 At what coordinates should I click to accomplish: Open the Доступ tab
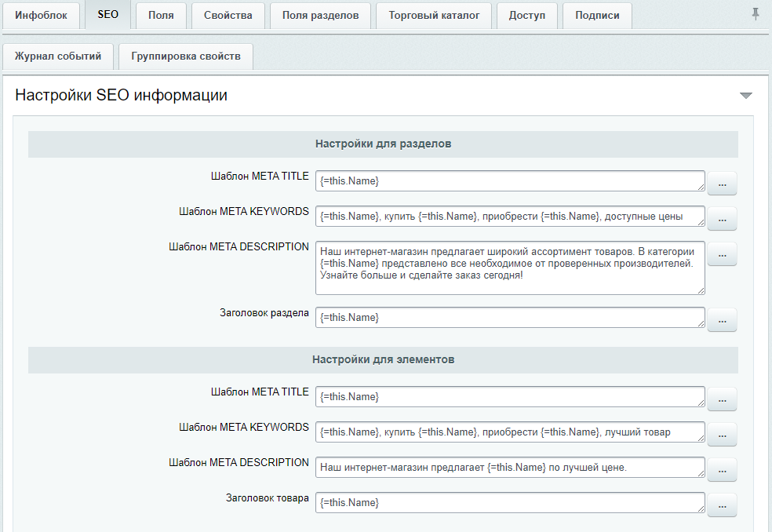coord(527,15)
